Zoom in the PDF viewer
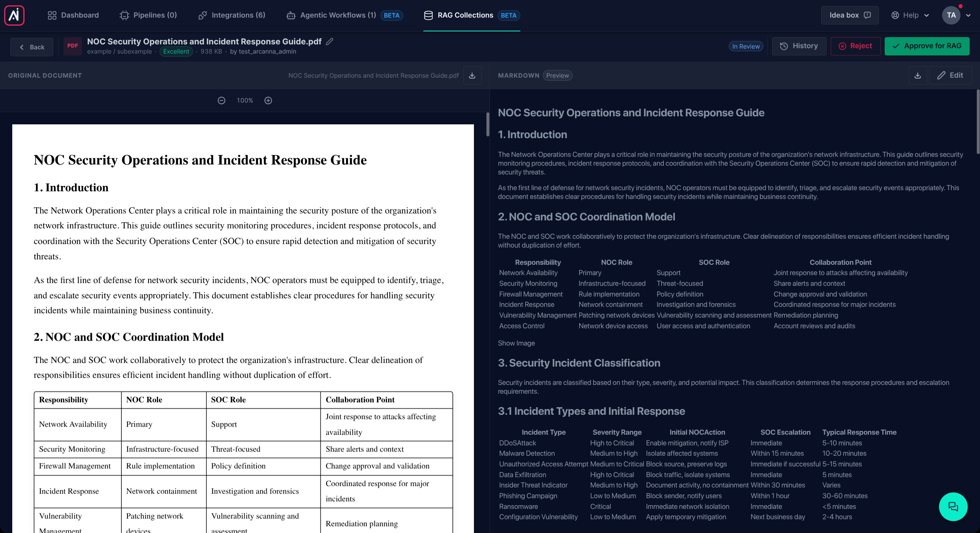The width and height of the screenshot is (980, 533). (268, 100)
